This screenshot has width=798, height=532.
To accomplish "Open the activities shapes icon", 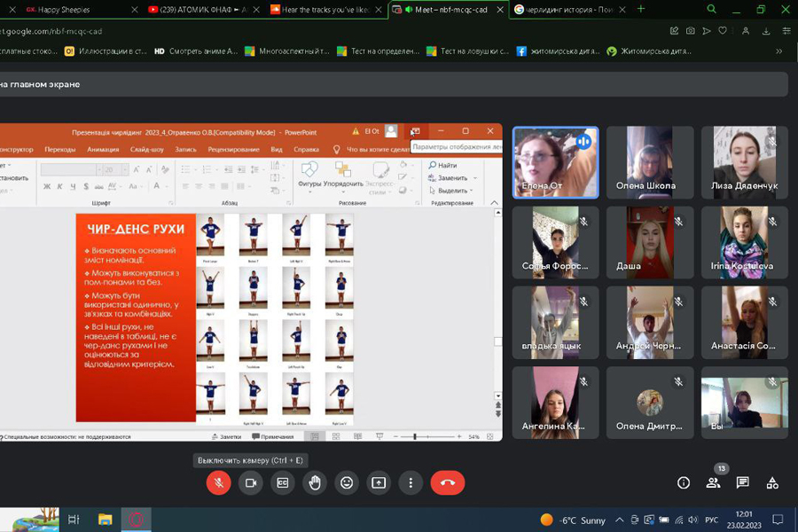I will [x=772, y=482].
